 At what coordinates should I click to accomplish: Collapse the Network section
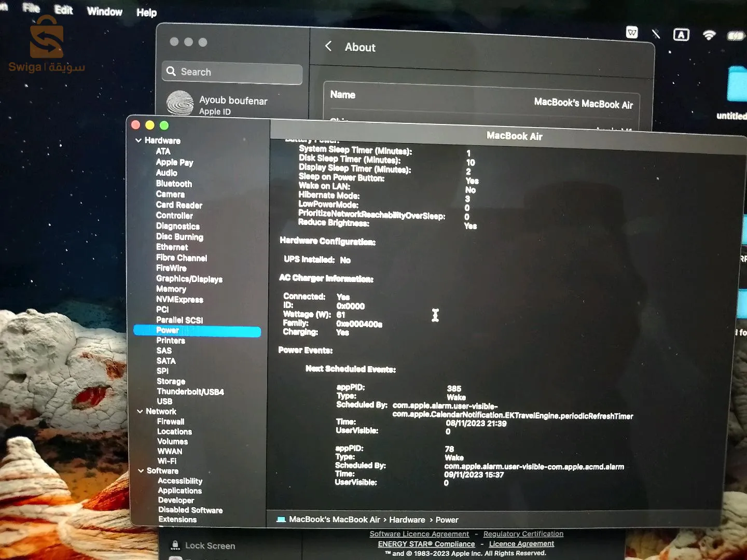140,411
